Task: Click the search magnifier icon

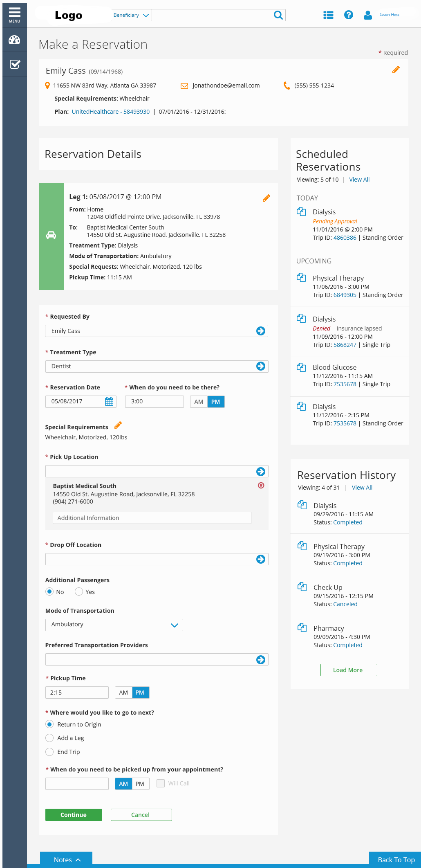Action: pyautogui.click(x=278, y=15)
